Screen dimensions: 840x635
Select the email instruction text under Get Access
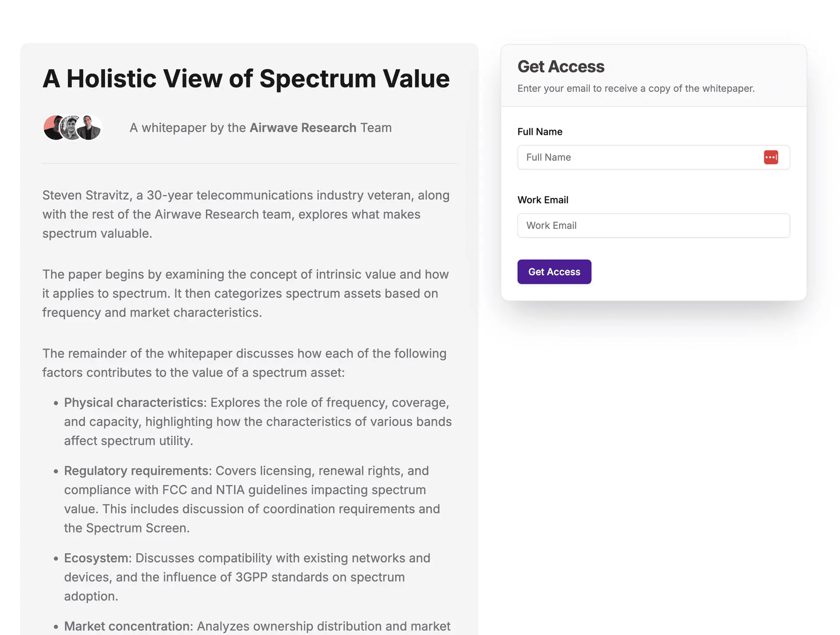635,88
